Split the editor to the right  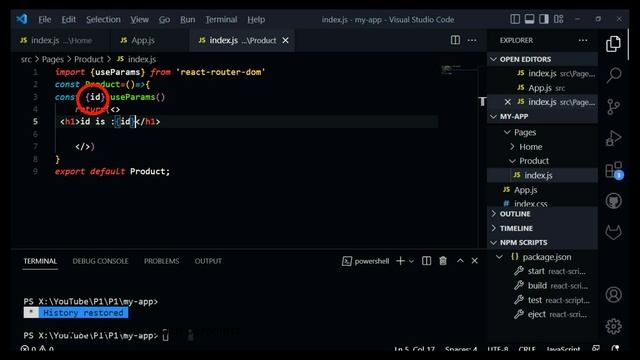coord(455,40)
